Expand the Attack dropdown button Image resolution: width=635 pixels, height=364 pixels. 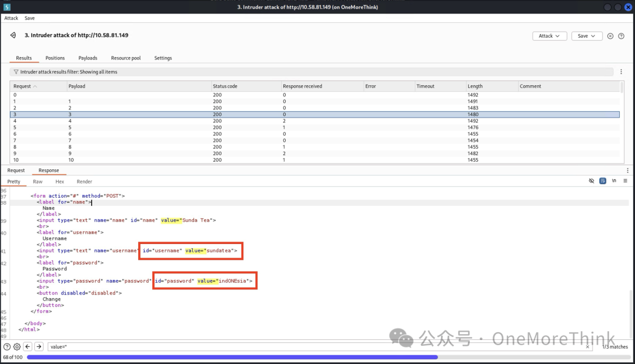550,36
